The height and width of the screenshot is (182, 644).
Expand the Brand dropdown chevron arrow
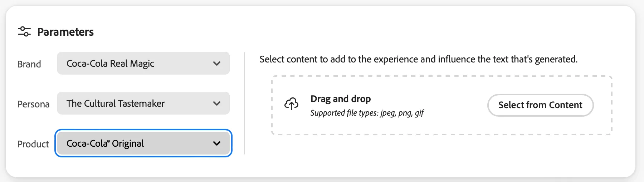pos(217,64)
